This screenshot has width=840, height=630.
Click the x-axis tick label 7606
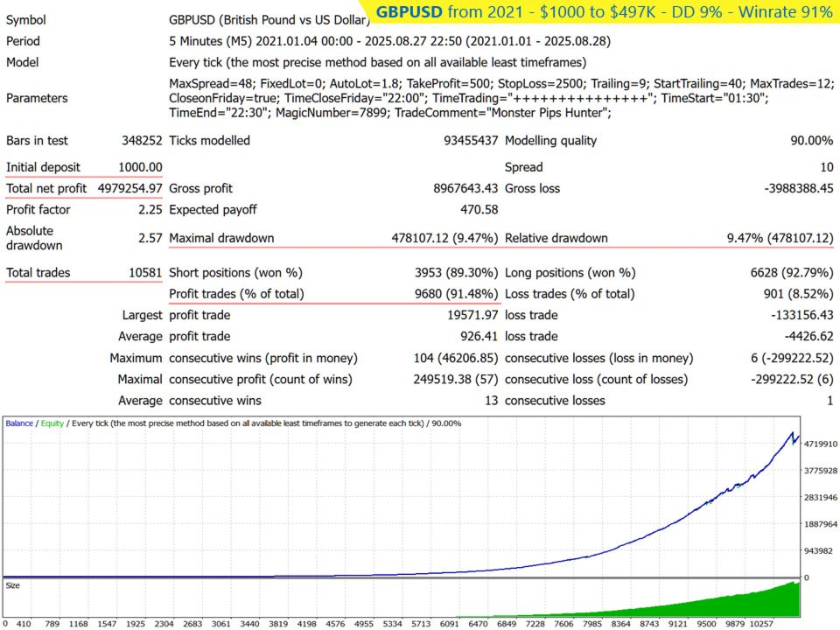[x=563, y=624]
